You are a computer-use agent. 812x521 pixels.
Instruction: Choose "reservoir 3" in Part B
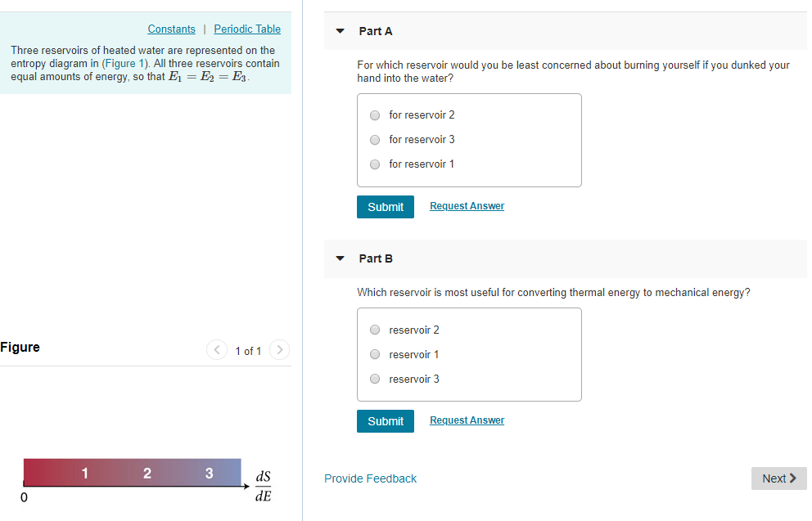pyautogui.click(x=375, y=379)
